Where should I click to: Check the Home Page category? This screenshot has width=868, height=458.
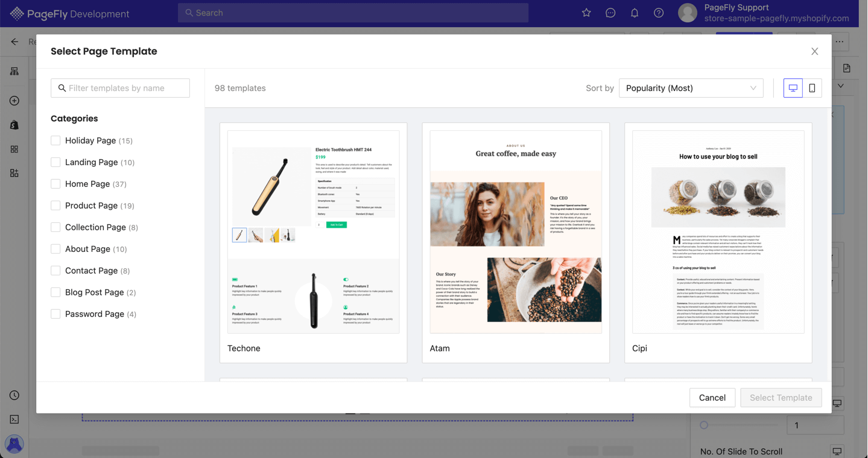coord(55,184)
